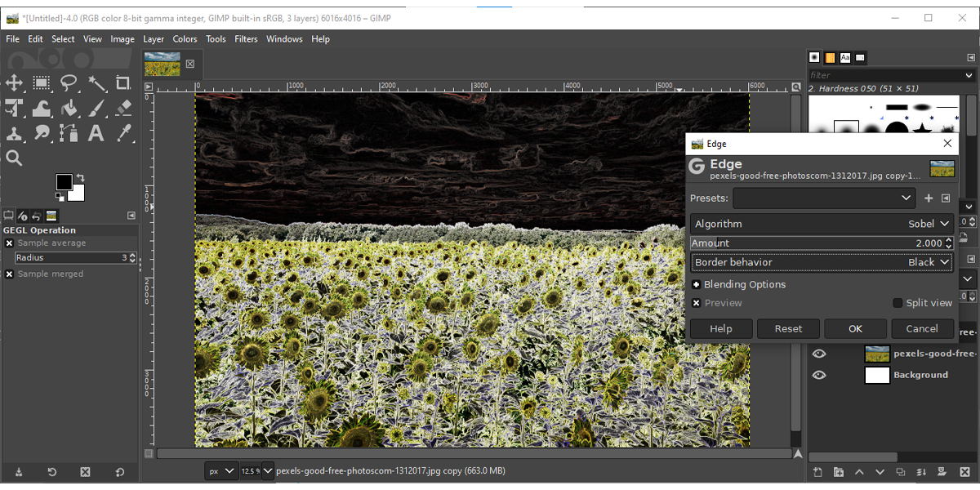The image size is (980, 490).
Task: Duplicate the layer using the duplicate icon
Action: point(901,472)
